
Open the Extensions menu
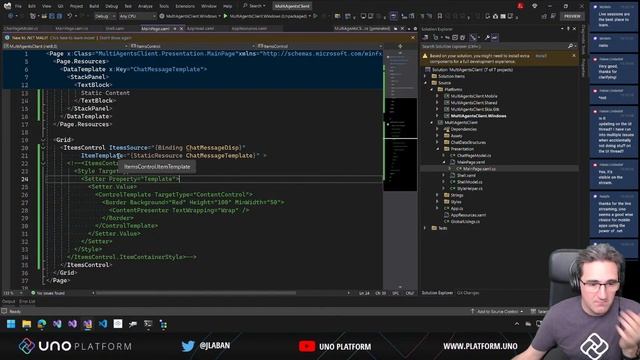click(x=185, y=6)
